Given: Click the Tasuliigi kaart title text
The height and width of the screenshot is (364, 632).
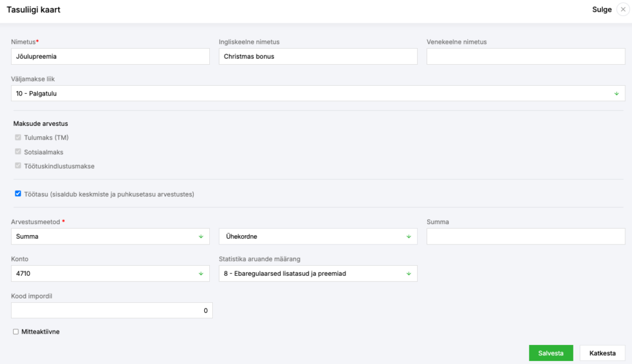Looking at the screenshot, I should [x=33, y=10].
